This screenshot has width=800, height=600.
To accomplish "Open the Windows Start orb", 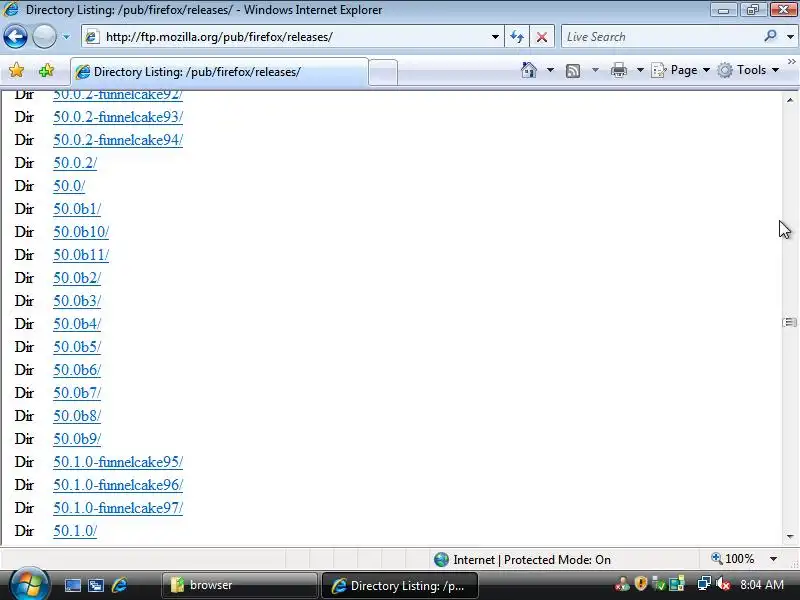I will coord(29,585).
